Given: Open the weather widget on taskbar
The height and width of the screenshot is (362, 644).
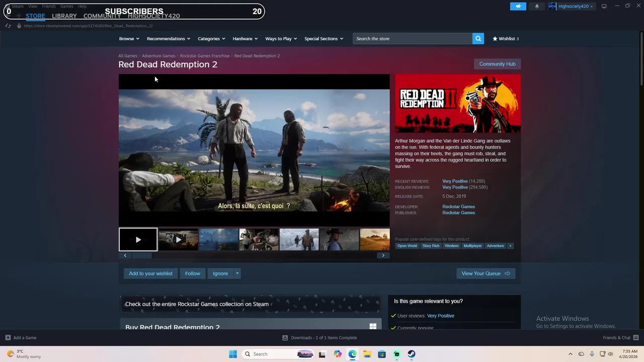Looking at the screenshot, I should tap(24, 354).
